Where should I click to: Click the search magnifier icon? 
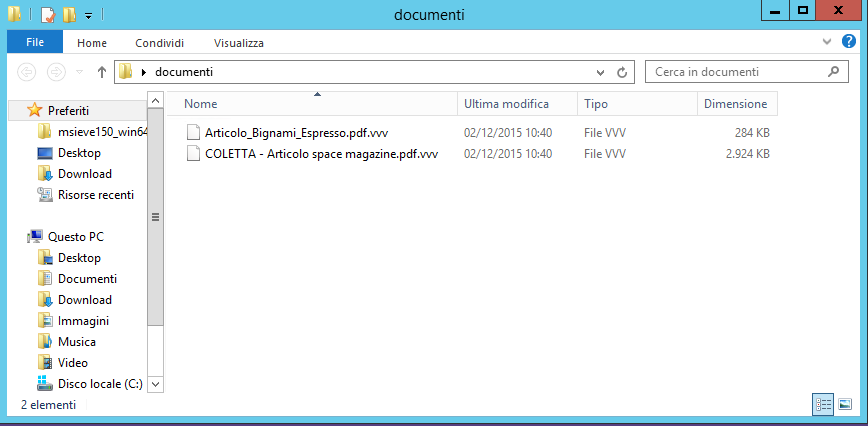click(833, 71)
